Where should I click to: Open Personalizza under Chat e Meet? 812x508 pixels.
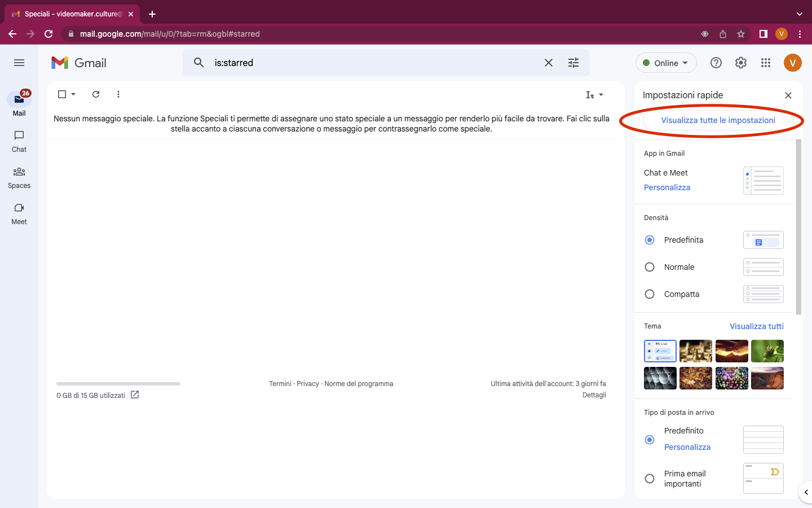(667, 187)
